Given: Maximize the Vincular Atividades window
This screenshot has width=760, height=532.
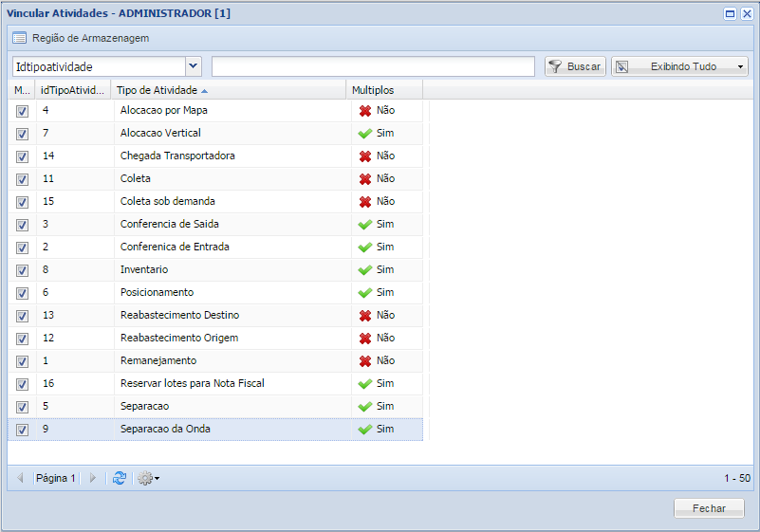Looking at the screenshot, I should pos(730,13).
